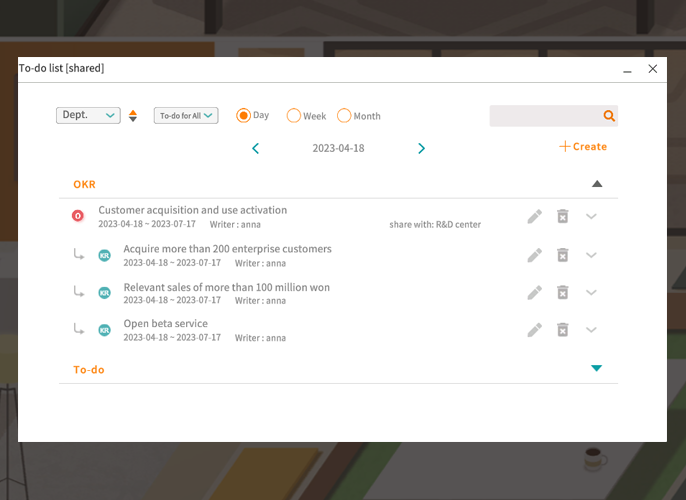
Task: Click the To-do section heading
Action: click(x=89, y=370)
